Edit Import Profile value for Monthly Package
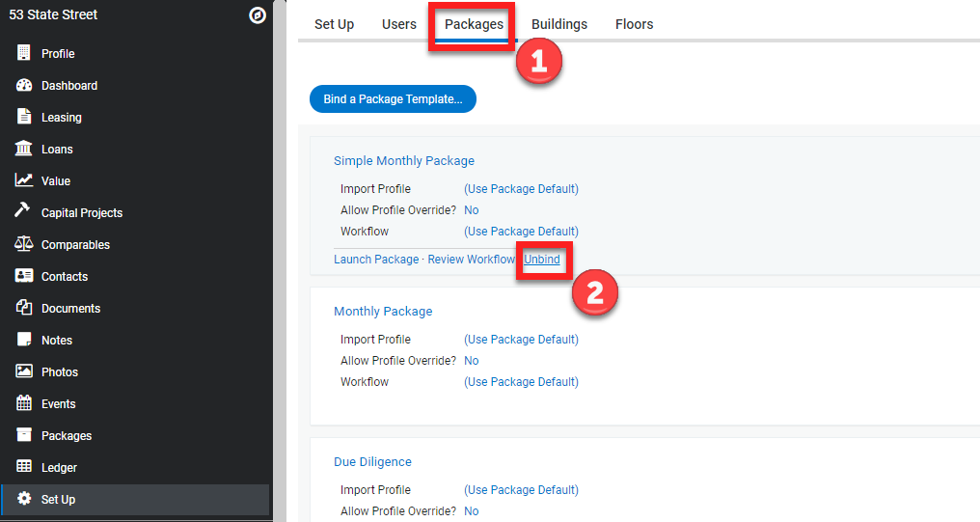Viewport: 980px width, 522px height. pyautogui.click(x=521, y=340)
